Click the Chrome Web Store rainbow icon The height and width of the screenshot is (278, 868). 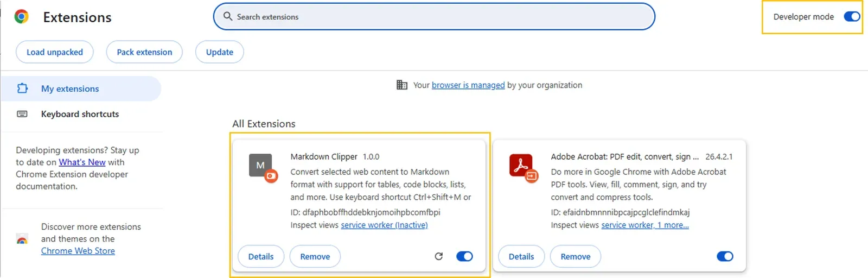click(x=22, y=239)
